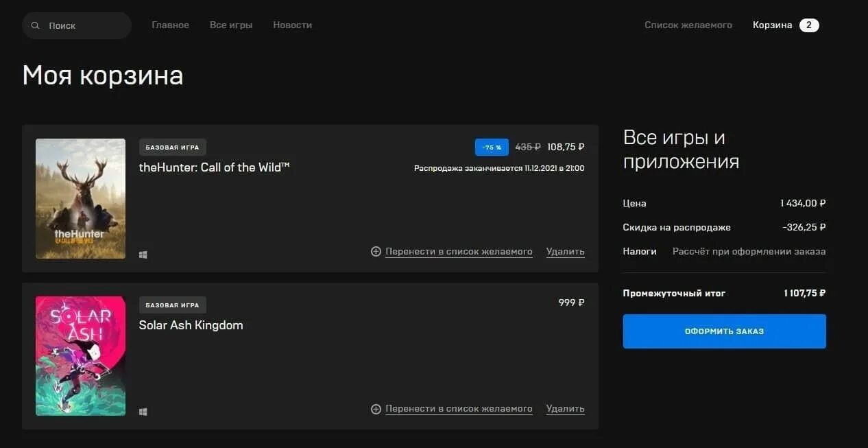
Task: Click the crossed-out 435 ₽ original price
Action: pyautogui.click(x=528, y=147)
